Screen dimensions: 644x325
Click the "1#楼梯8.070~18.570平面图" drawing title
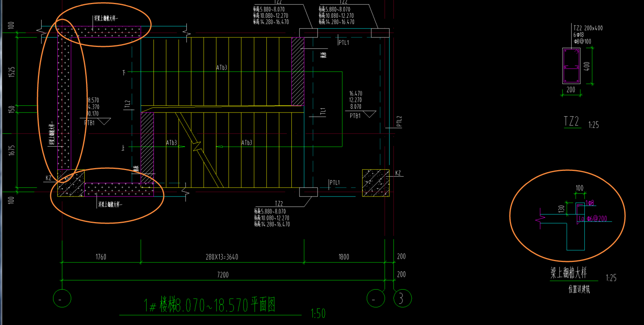point(209,305)
